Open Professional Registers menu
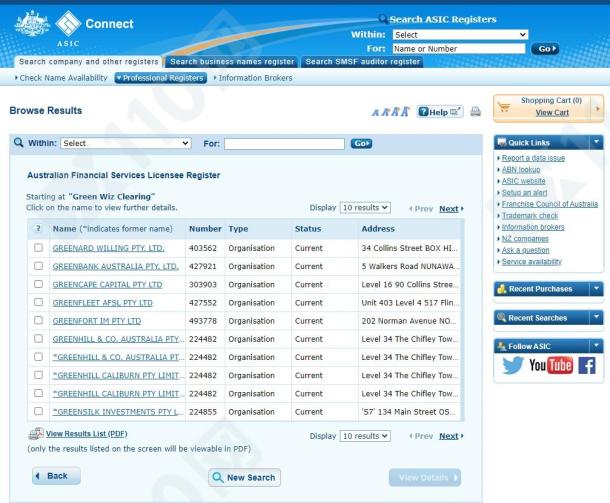Image resolution: width=610 pixels, height=503 pixels. (x=160, y=78)
